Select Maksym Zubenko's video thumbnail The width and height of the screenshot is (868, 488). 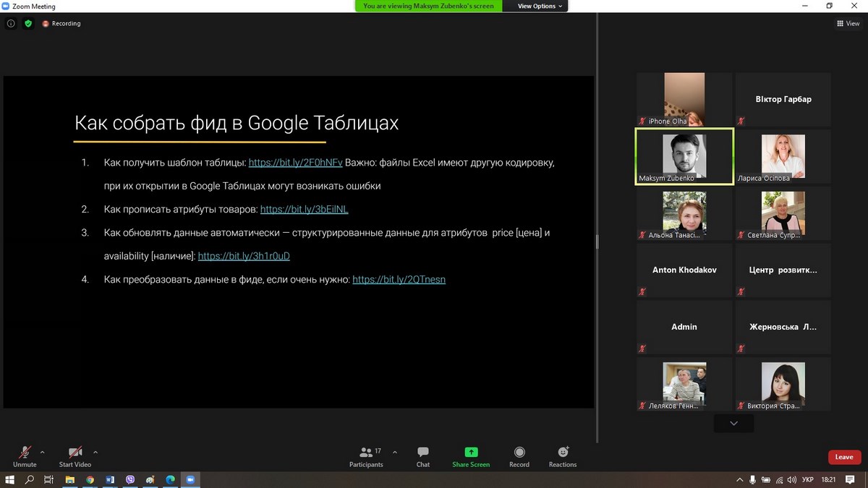[684, 157]
